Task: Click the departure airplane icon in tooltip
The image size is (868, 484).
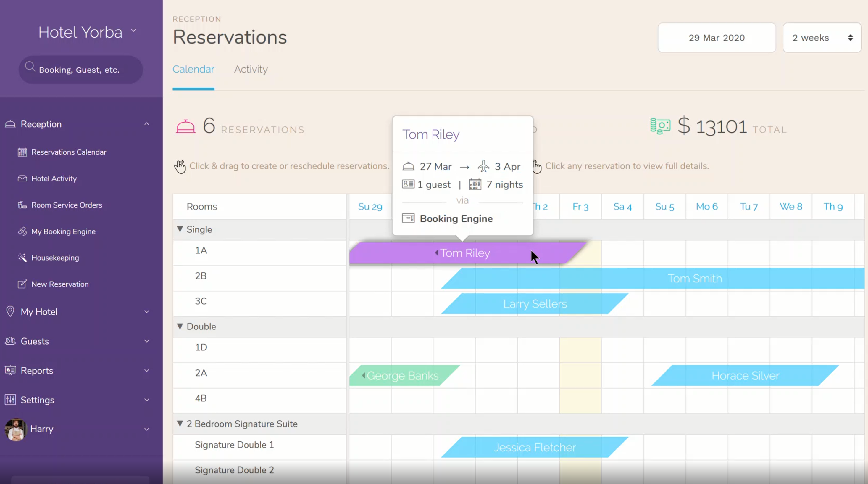Action: coord(483,166)
